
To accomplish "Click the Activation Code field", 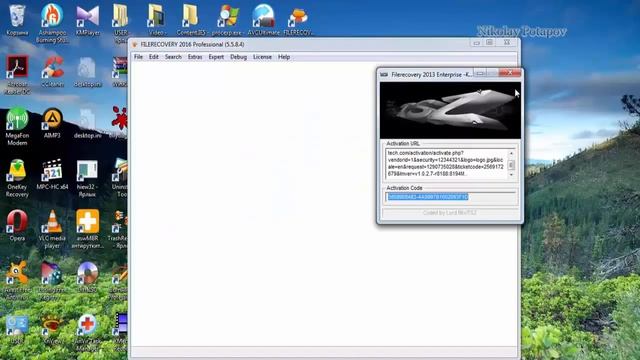I will [x=451, y=198].
